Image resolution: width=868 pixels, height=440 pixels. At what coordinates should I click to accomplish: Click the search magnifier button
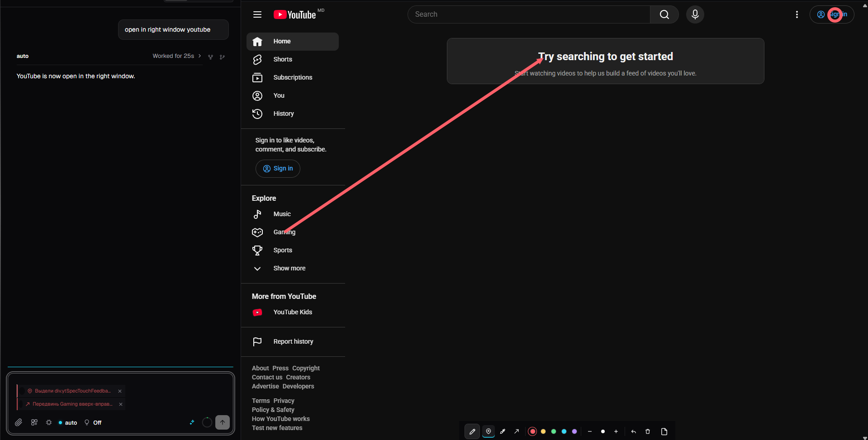664,14
